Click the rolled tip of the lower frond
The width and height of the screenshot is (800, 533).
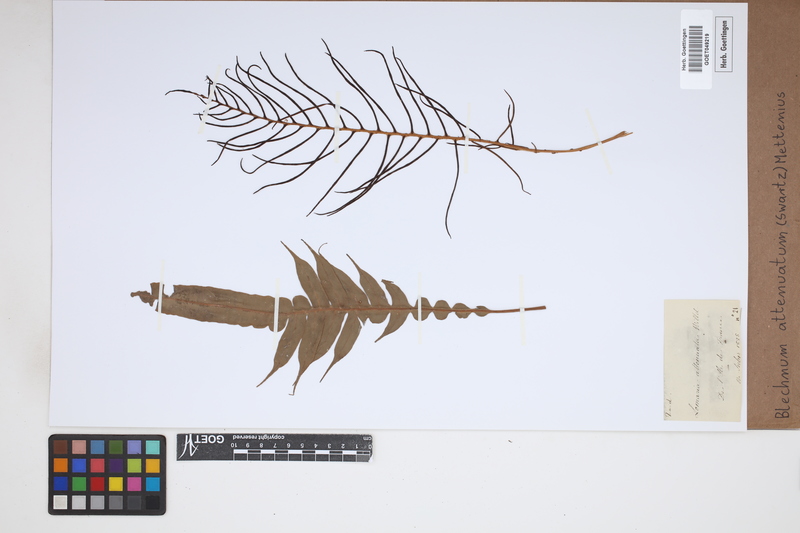[146, 295]
